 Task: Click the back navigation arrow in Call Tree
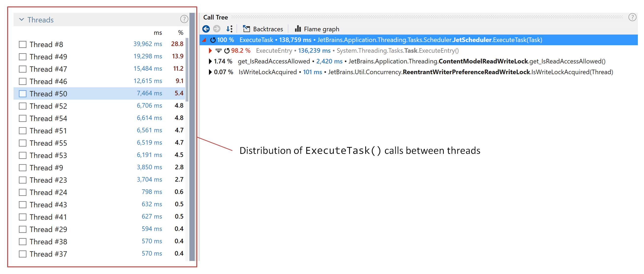(206, 29)
